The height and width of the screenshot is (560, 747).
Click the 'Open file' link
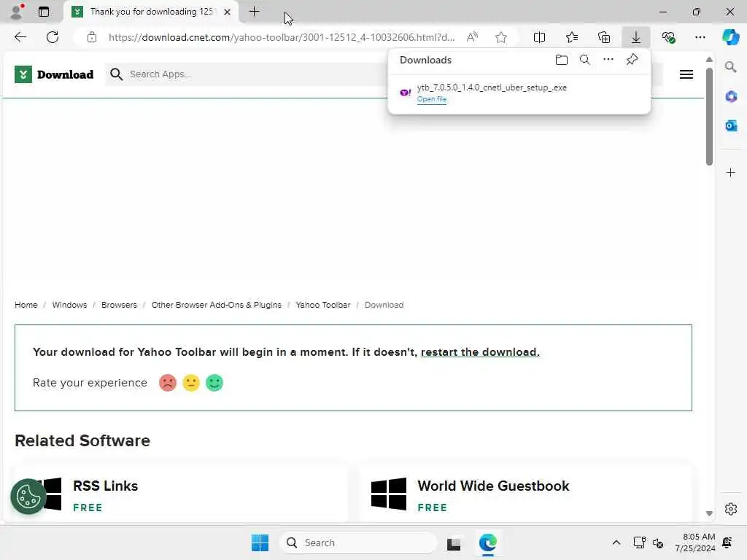[x=432, y=99]
